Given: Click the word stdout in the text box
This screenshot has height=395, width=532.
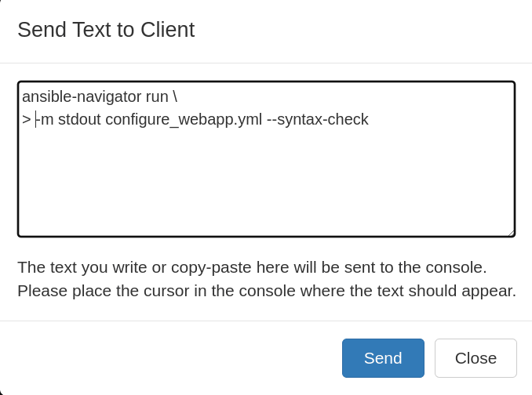Looking at the screenshot, I should coord(79,120).
